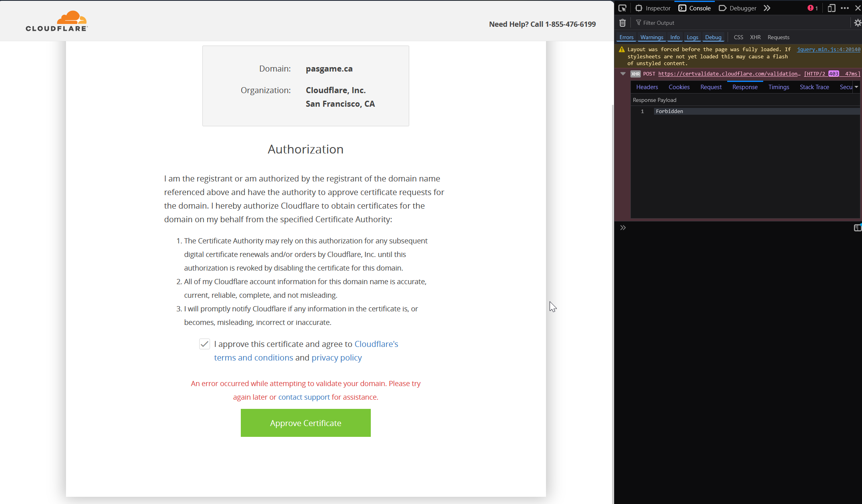Collapse the XHR POST request details

click(x=623, y=74)
